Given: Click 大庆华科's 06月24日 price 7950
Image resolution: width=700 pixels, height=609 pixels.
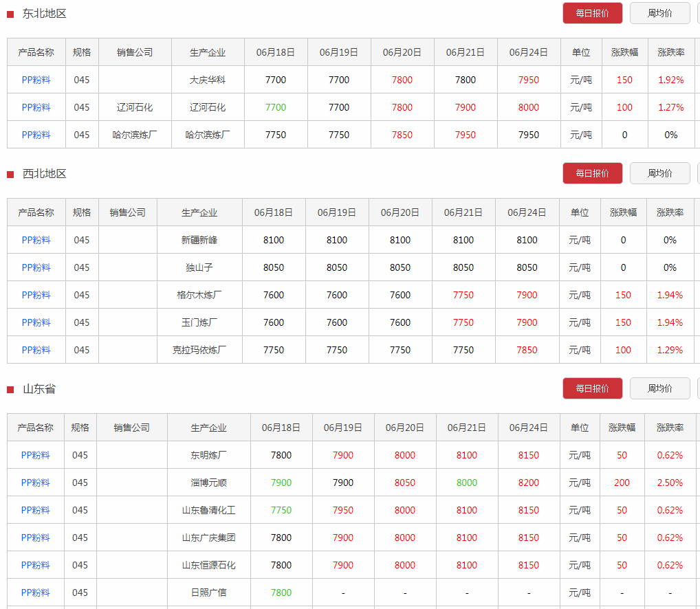Looking at the screenshot, I should pos(529,80).
